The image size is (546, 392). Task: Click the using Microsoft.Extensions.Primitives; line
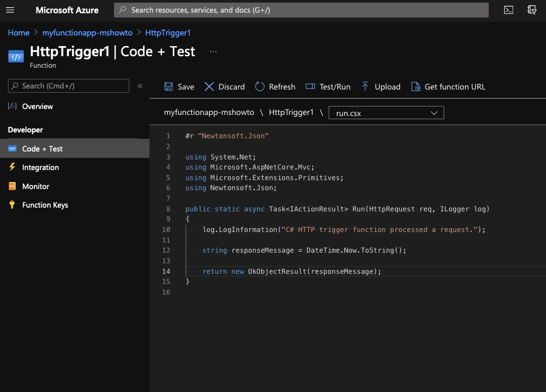click(265, 178)
